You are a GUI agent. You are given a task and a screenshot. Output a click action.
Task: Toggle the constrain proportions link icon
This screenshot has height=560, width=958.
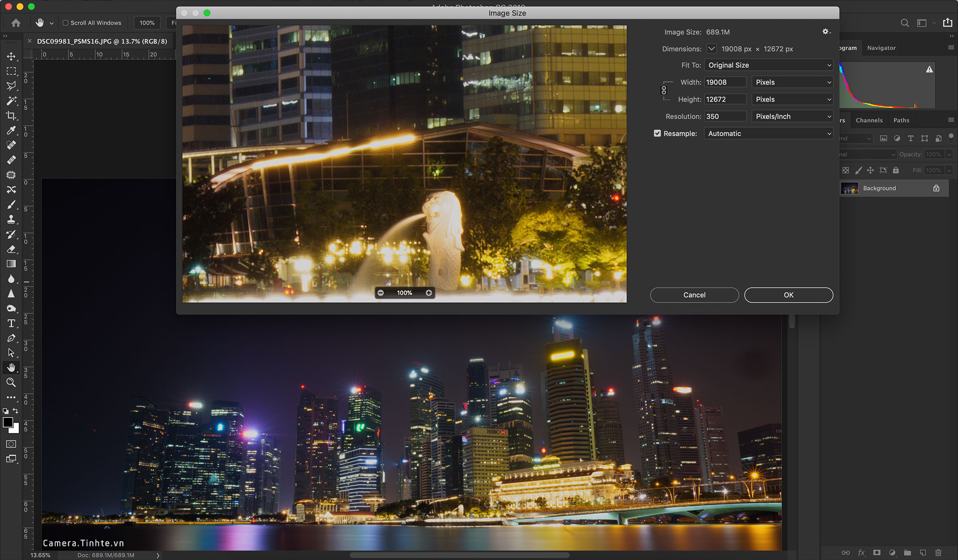coord(664,90)
